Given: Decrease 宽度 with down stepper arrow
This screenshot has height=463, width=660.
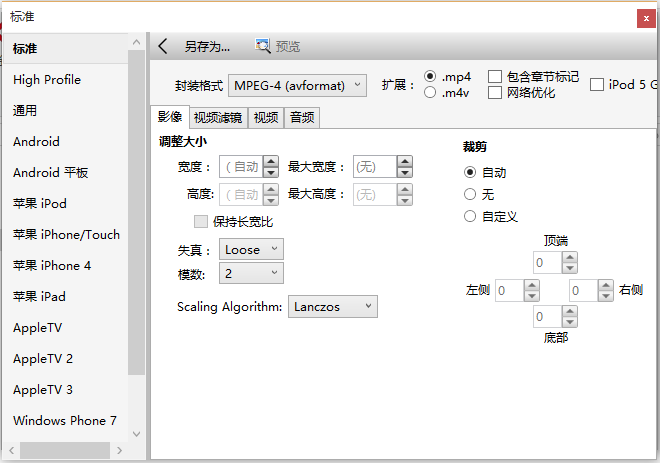Looking at the screenshot, I should click(271, 172).
